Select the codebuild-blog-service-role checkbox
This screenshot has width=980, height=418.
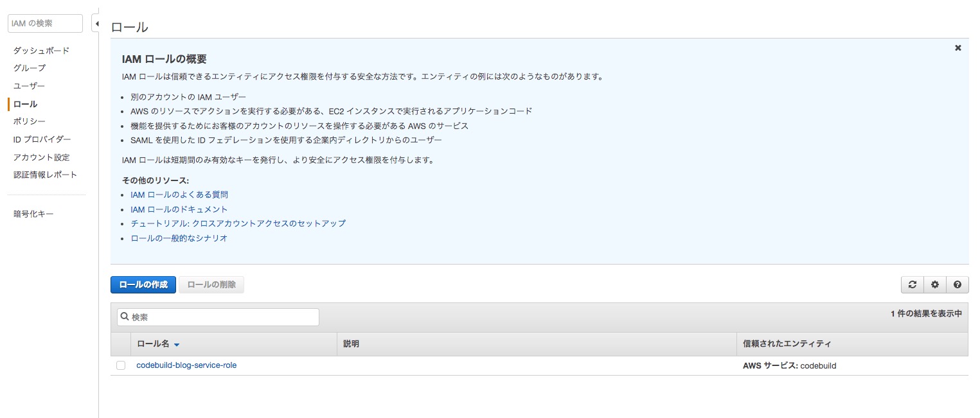click(x=121, y=365)
